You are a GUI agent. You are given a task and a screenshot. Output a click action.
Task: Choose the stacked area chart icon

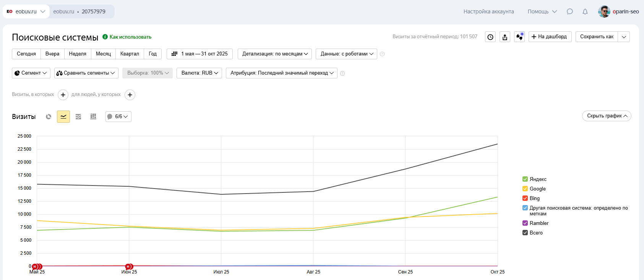[78, 117]
